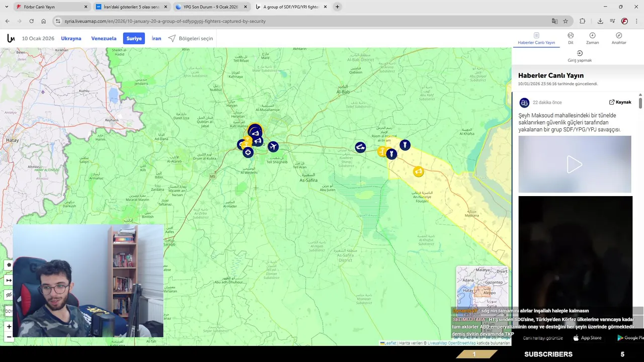644x362 pixels.
Task: Open the media control icon
Action: pyautogui.click(x=612, y=21)
